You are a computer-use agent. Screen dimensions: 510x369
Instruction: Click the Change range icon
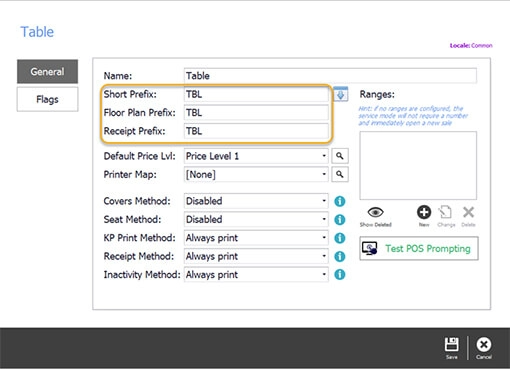[446, 216]
